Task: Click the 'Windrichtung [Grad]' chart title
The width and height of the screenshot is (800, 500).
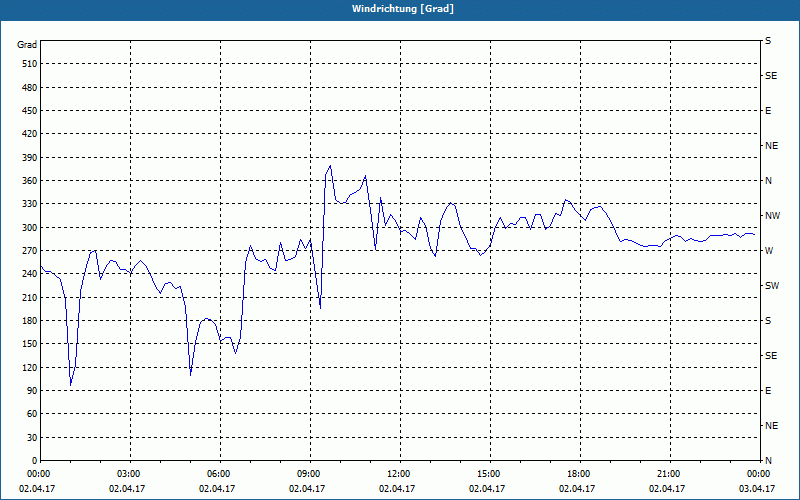Action: pyautogui.click(x=403, y=9)
